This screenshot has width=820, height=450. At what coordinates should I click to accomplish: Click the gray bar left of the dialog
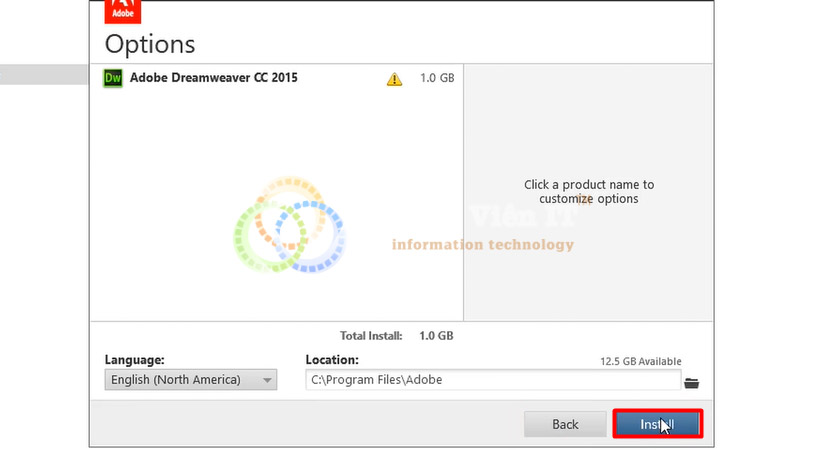[44, 74]
